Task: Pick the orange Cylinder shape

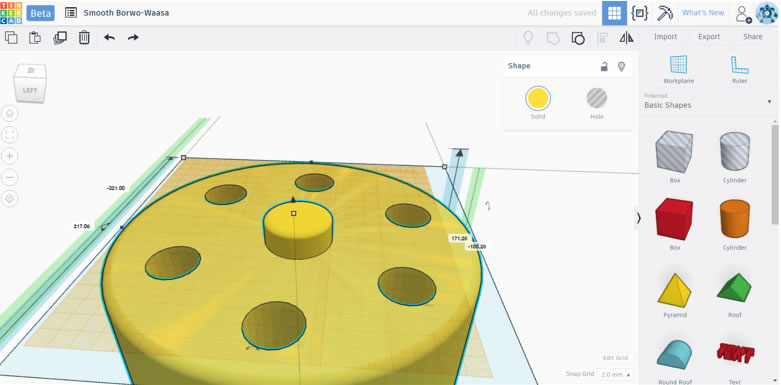Action: 735,219
